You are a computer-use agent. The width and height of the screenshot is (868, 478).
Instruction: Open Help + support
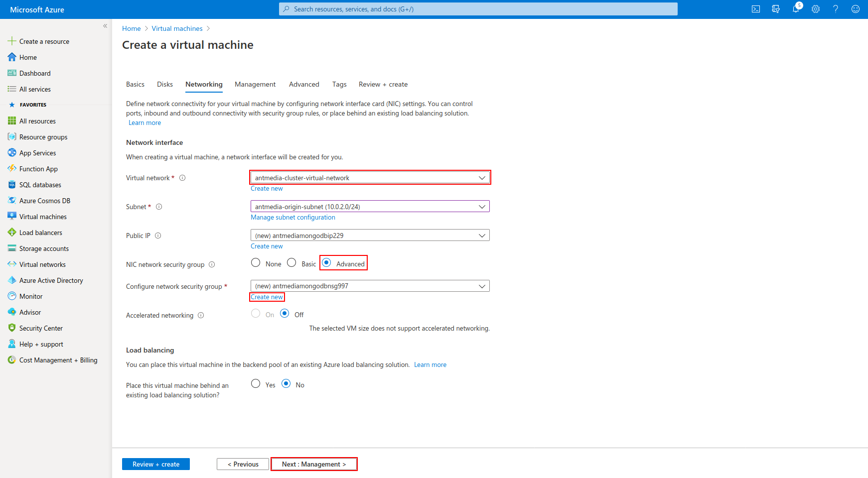click(41, 344)
